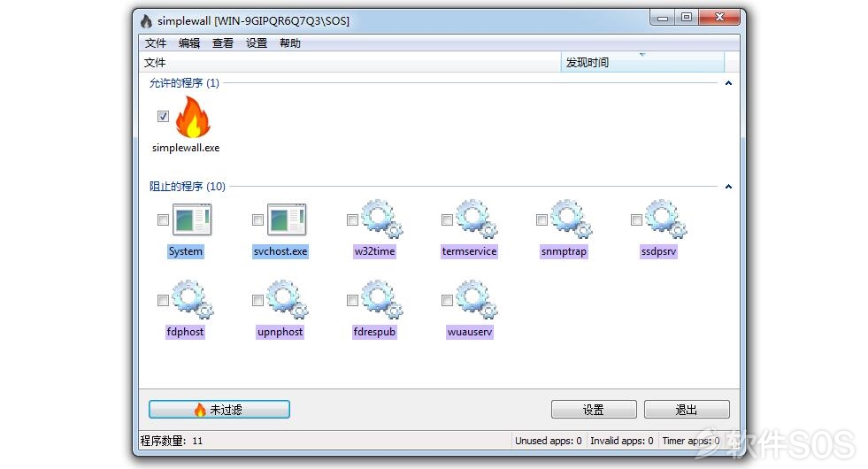Image resolution: width=868 pixels, height=469 pixels.
Task: Click the Timer apps: 0 status entry
Action: (691, 441)
